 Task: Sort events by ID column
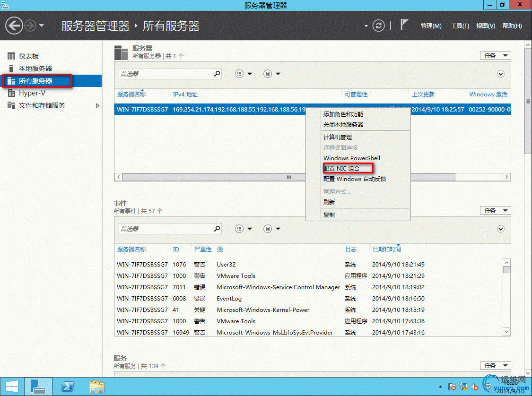click(176, 249)
